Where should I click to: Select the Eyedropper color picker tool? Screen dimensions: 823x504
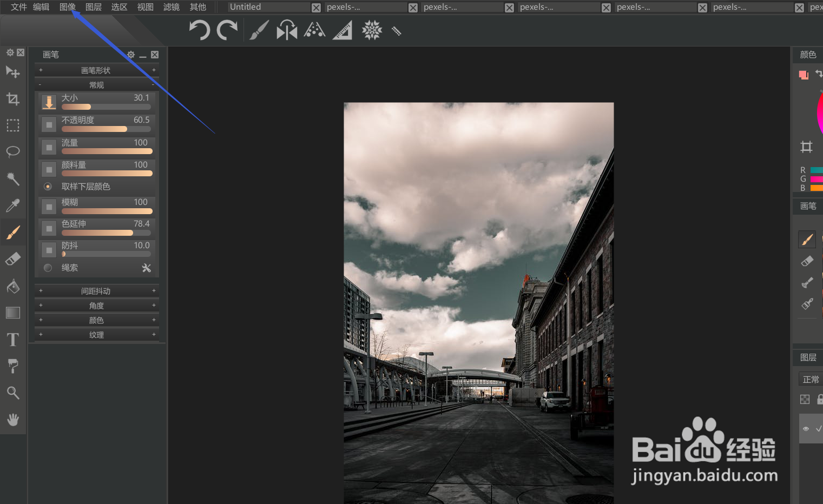pos(13,205)
